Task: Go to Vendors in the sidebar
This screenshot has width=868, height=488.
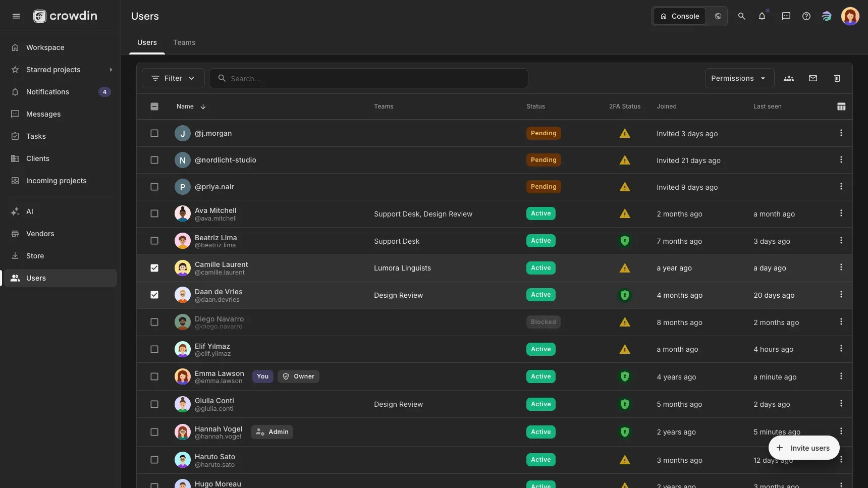Action: [x=61, y=234]
